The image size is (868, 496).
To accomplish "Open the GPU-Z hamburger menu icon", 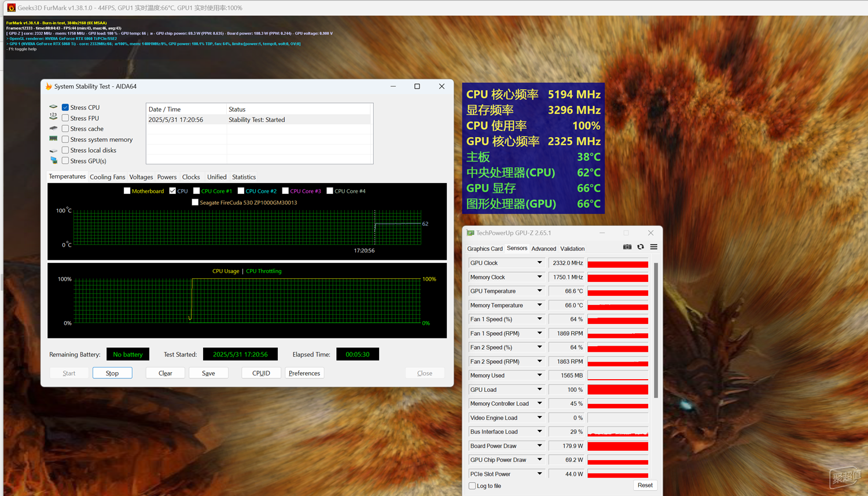I will point(654,247).
